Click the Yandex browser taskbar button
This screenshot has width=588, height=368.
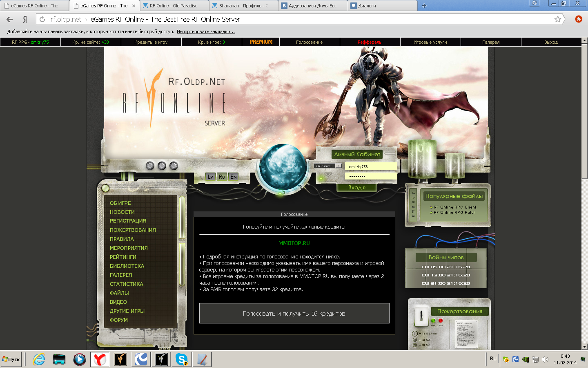[x=100, y=359]
